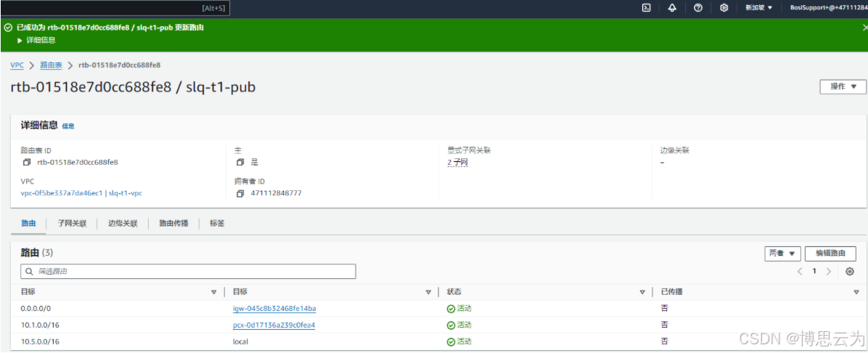Open igw-045c8b32468fe14ba gateway link
Viewport: 868px width, 353px height.
point(274,309)
